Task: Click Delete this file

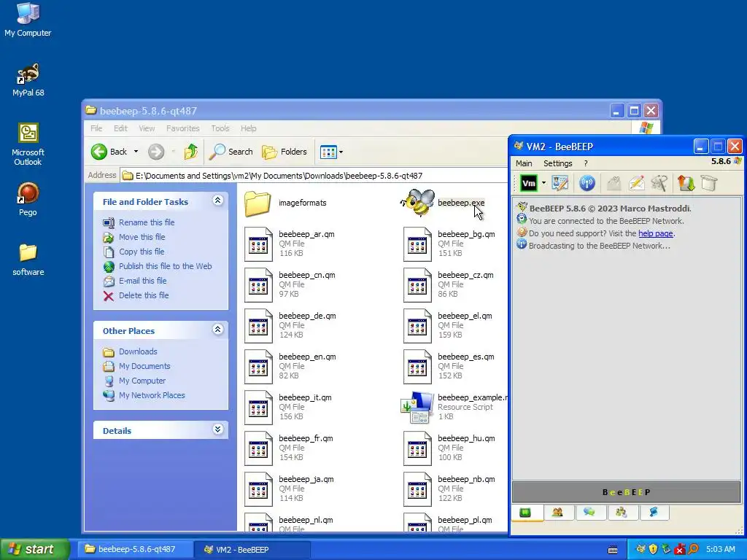Action: point(144,295)
